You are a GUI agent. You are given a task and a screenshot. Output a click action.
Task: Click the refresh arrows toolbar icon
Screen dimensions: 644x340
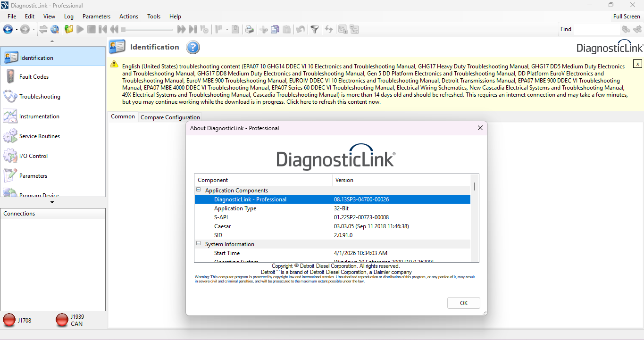[329, 29]
